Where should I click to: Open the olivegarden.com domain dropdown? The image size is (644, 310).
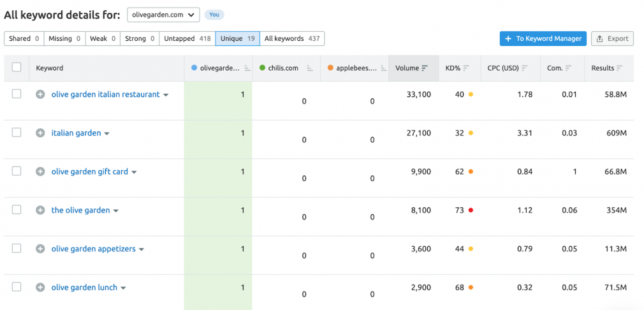(x=163, y=15)
